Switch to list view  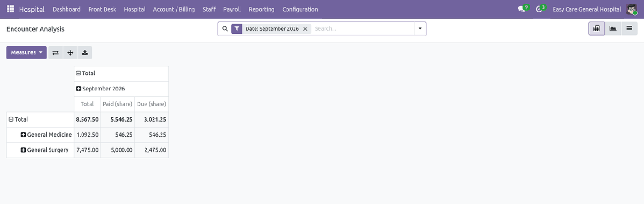point(629,29)
